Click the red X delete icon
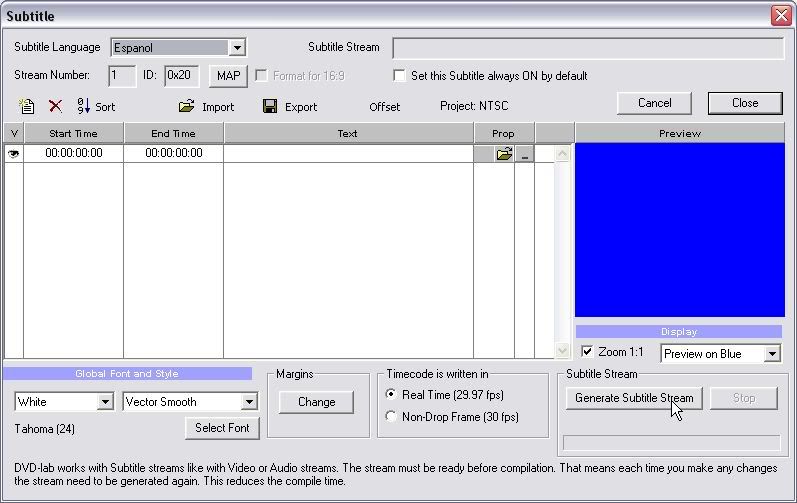 pos(55,106)
